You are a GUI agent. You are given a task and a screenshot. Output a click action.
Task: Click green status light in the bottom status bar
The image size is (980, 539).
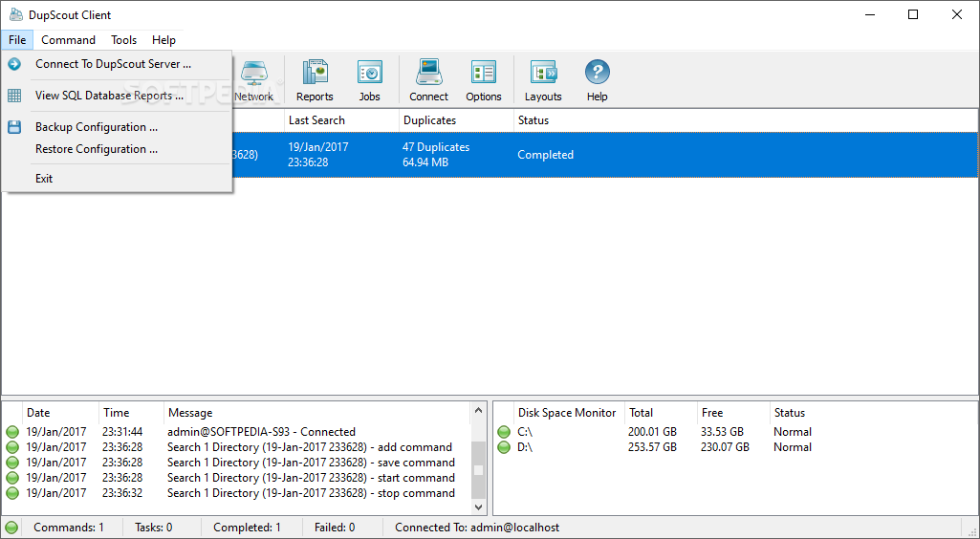(11, 528)
